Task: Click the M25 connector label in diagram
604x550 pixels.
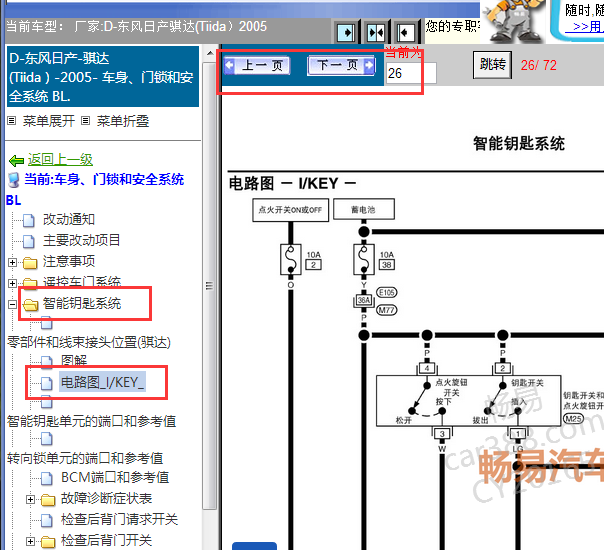Action: (573, 419)
